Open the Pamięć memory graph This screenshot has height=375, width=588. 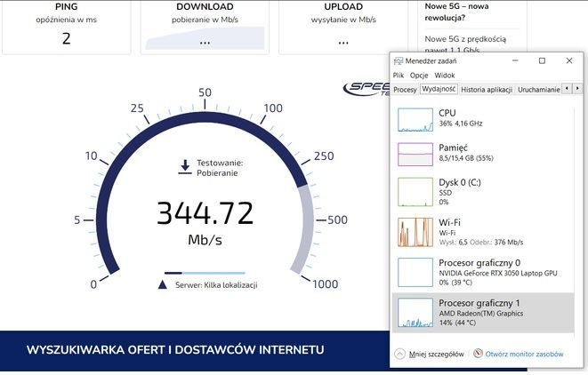click(x=415, y=154)
